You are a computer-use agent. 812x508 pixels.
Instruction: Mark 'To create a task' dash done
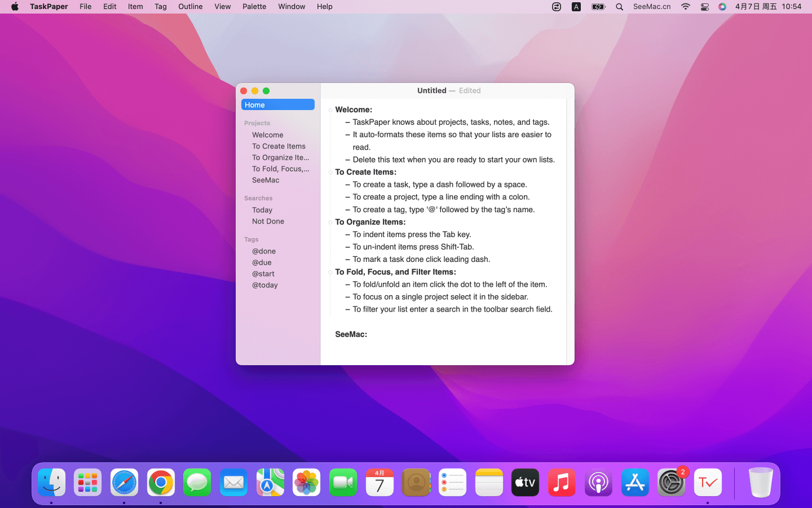coord(347,185)
